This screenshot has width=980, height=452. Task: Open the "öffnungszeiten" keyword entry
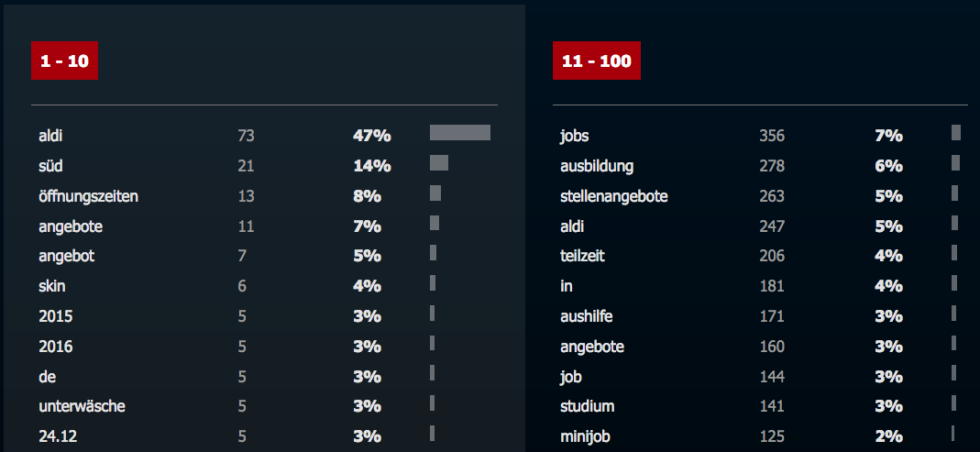tap(88, 196)
